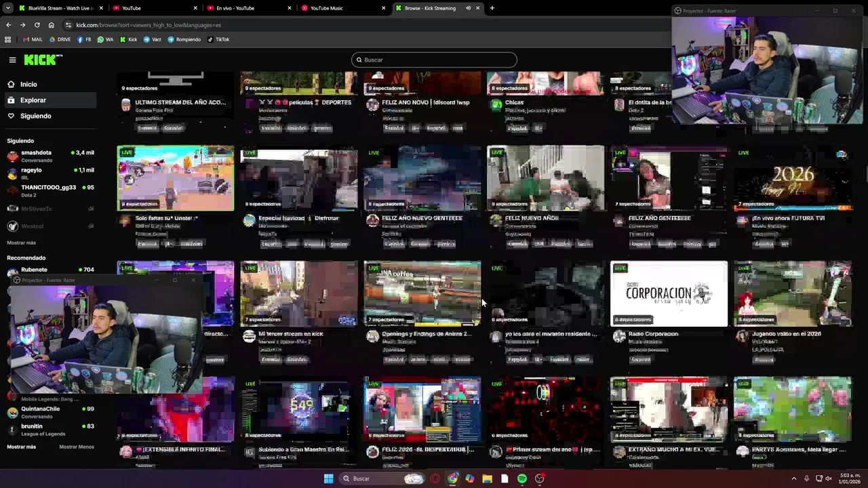Viewport: 868px width, 488px height.
Task: Switch to BlueVilla Stream tab
Action: (60, 8)
